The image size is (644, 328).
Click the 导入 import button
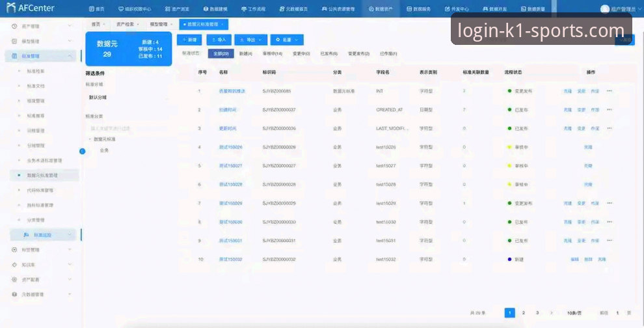219,40
